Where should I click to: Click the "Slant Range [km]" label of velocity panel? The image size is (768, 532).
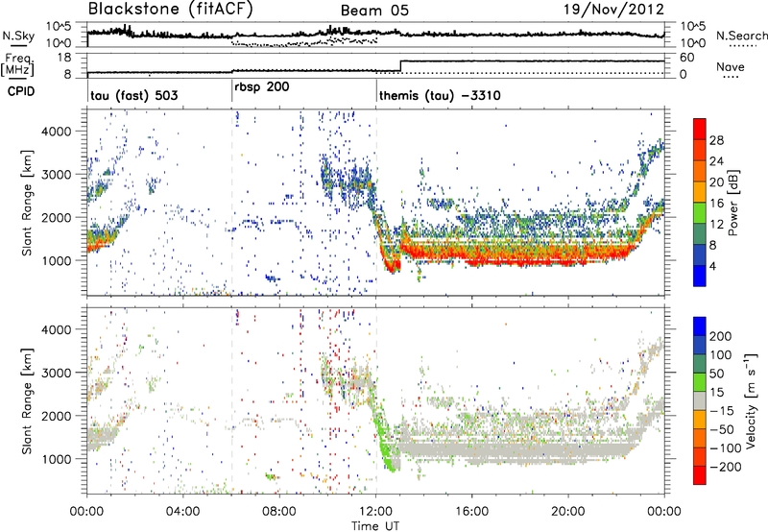tap(27, 401)
